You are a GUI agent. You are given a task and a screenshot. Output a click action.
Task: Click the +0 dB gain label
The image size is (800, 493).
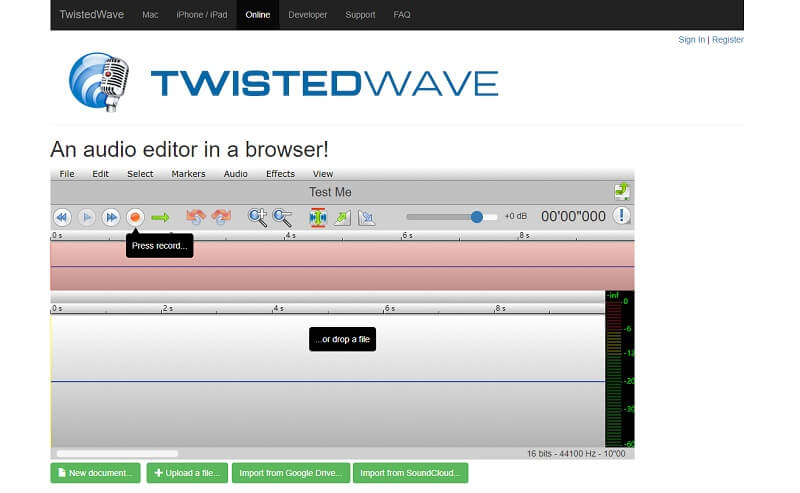tap(515, 216)
